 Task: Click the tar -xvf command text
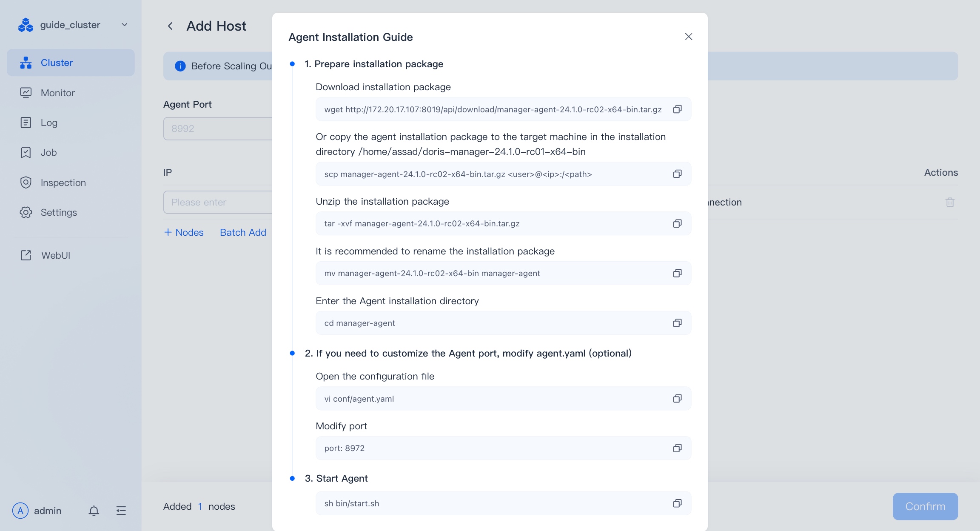click(x=422, y=223)
